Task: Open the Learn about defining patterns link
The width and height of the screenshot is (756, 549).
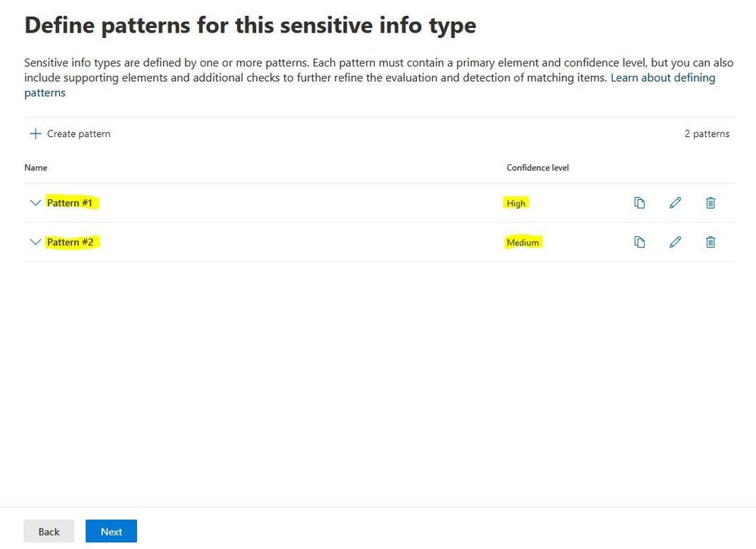Action: (370, 85)
